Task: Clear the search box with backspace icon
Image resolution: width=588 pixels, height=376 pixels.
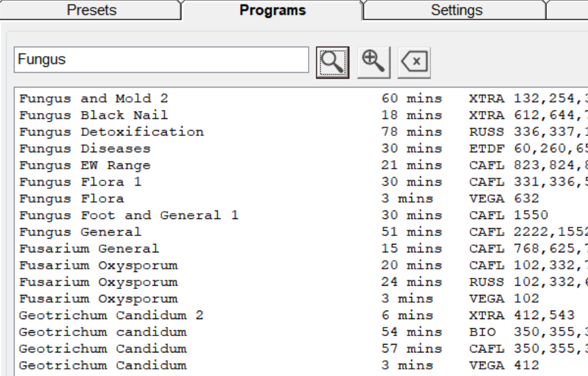Action: tap(413, 61)
